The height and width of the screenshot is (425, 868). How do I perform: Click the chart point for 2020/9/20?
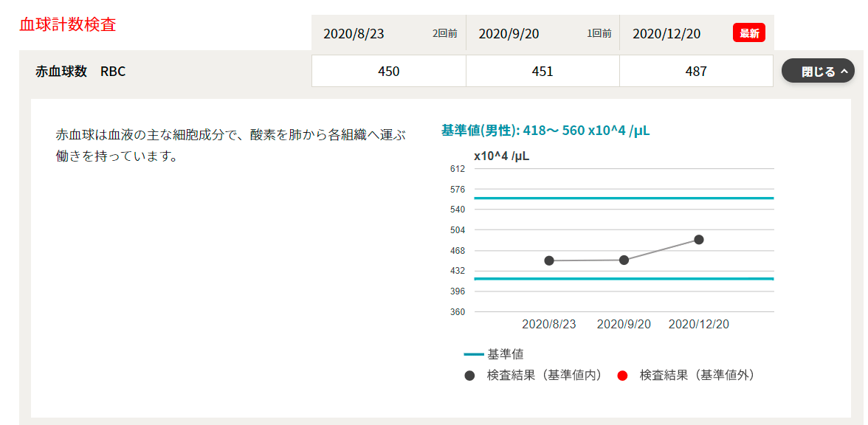tap(624, 260)
